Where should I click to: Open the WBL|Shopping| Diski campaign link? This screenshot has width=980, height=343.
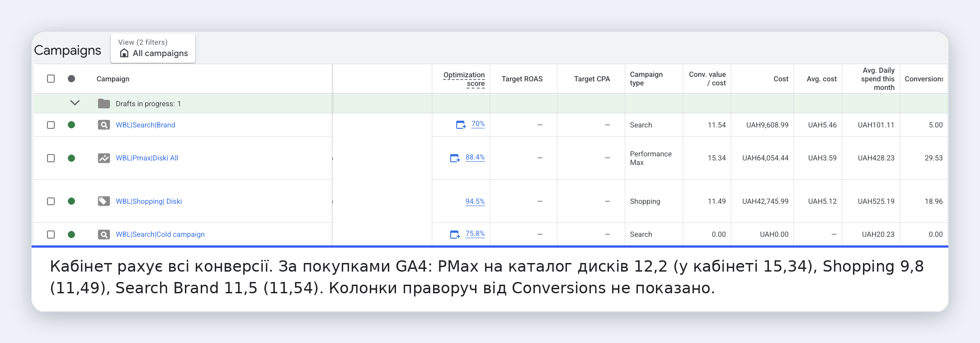(149, 202)
